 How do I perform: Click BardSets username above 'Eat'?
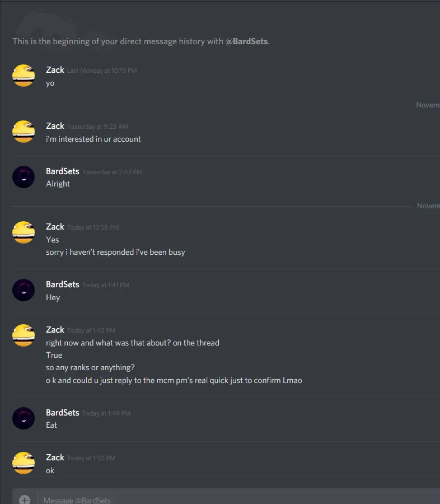pyautogui.click(x=62, y=413)
